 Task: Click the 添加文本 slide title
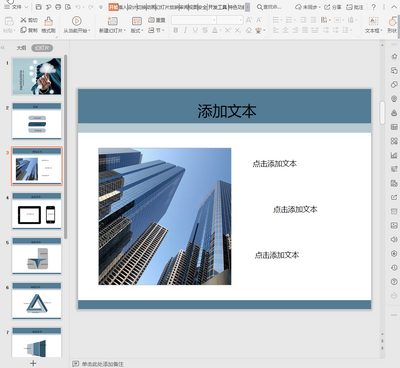(227, 111)
